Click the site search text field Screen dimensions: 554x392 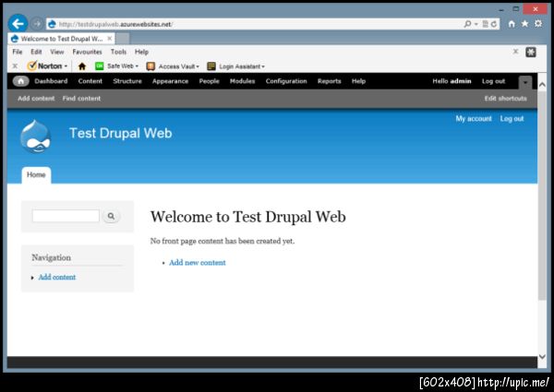point(66,216)
